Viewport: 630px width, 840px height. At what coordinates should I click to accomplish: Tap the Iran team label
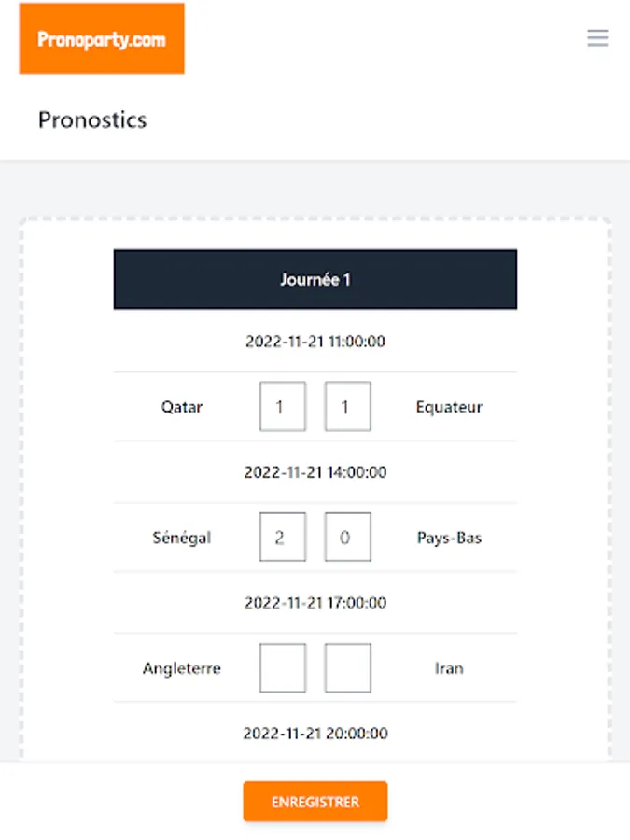[449, 668]
